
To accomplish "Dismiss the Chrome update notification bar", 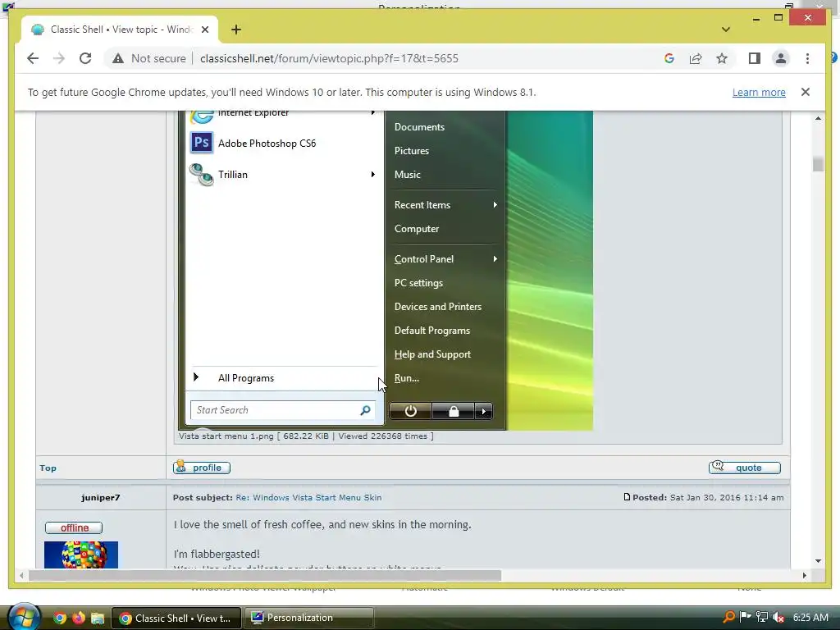I will pyautogui.click(x=806, y=92).
